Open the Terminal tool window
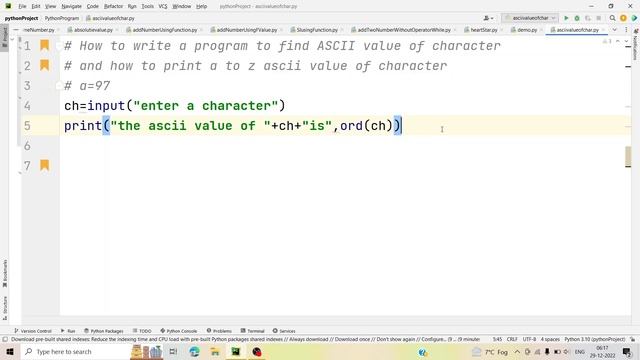This screenshot has height=360, width=640. point(253,331)
